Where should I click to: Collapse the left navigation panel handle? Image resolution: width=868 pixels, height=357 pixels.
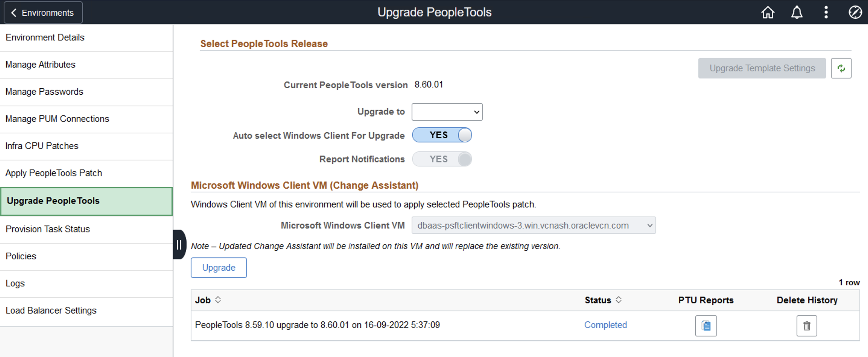(179, 245)
